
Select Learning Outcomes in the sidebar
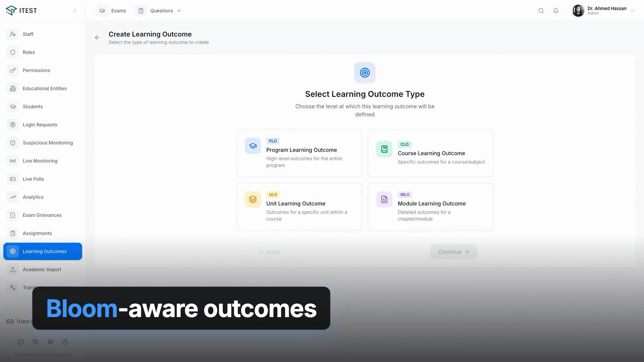click(43, 251)
